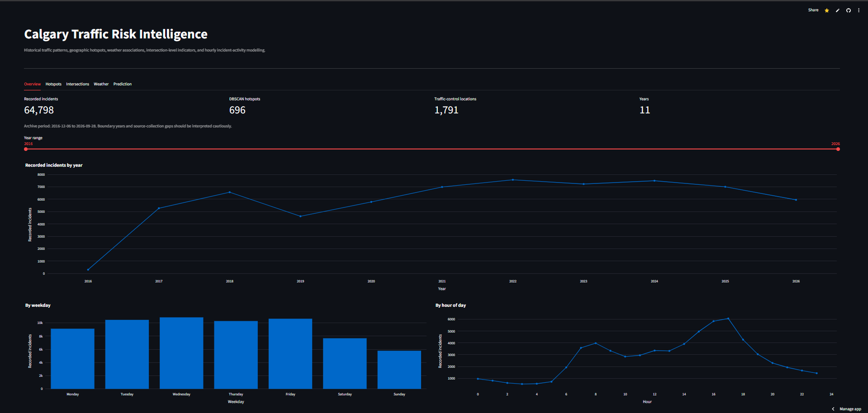Screen dimensions: 868x413
Task: Click the Share button
Action: coord(813,10)
